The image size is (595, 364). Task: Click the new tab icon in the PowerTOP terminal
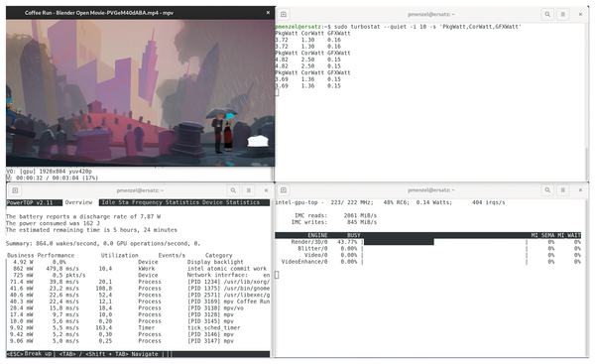(x=15, y=190)
